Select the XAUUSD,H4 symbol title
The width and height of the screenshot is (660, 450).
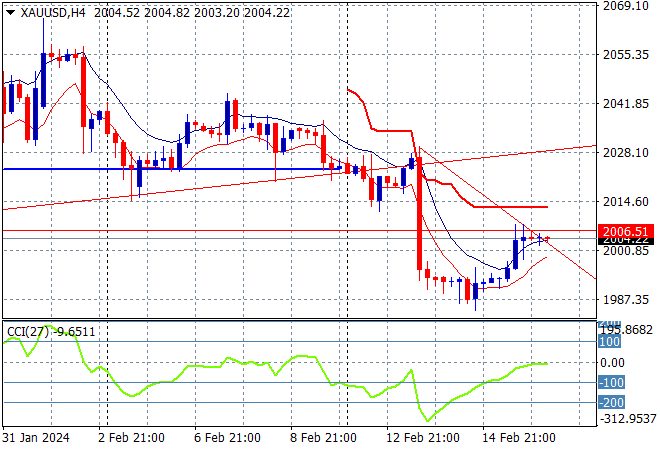(53, 13)
